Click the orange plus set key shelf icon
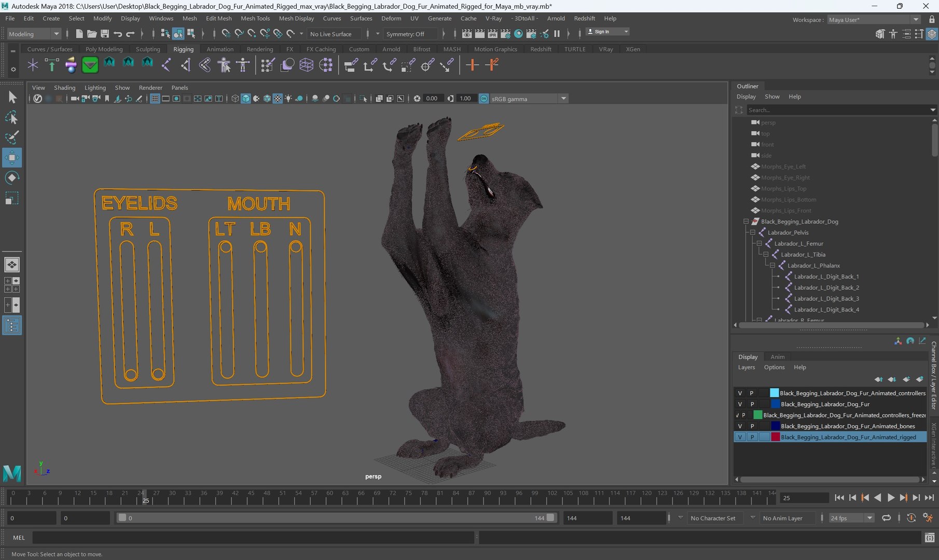This screenshot has height=560, width=939. coord(472,65)
